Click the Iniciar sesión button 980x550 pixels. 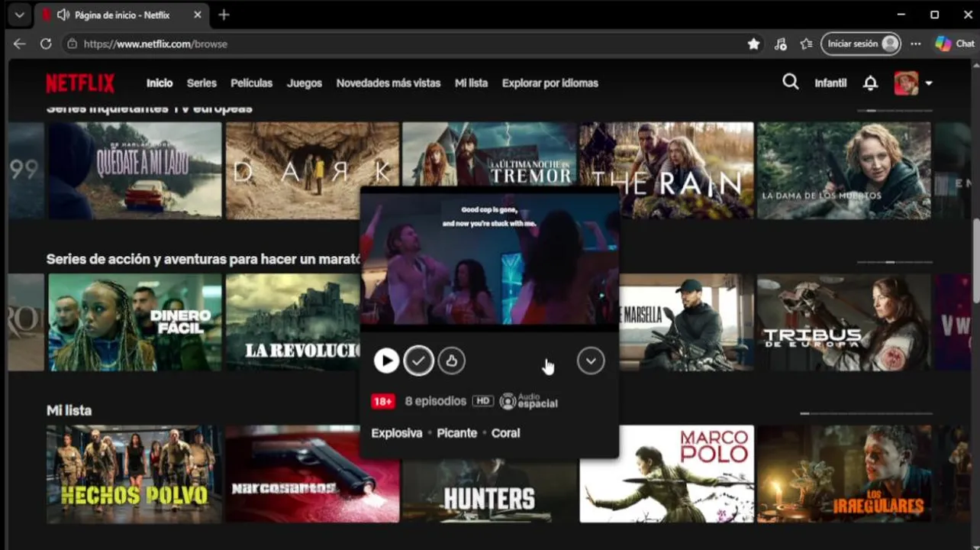861,44
